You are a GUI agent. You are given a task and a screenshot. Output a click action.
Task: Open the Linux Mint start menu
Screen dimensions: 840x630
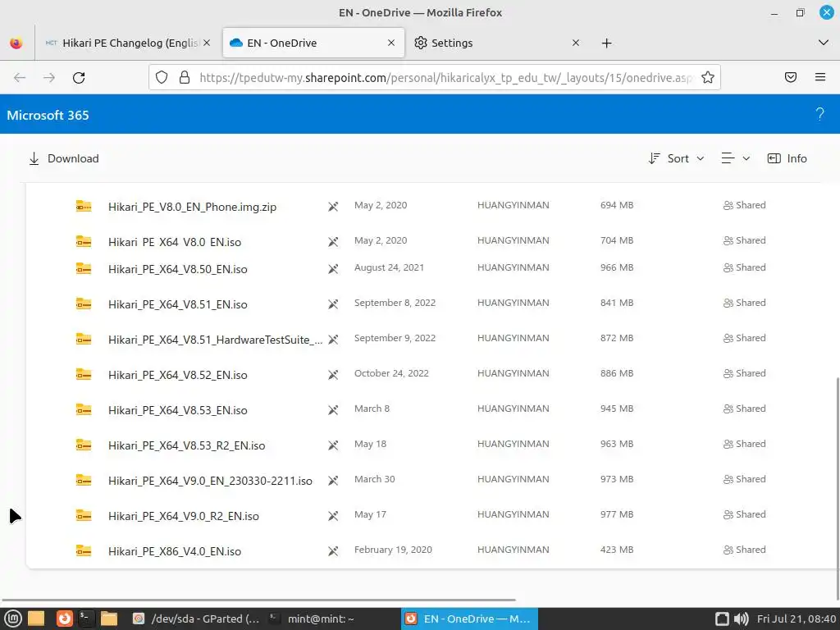13,619
